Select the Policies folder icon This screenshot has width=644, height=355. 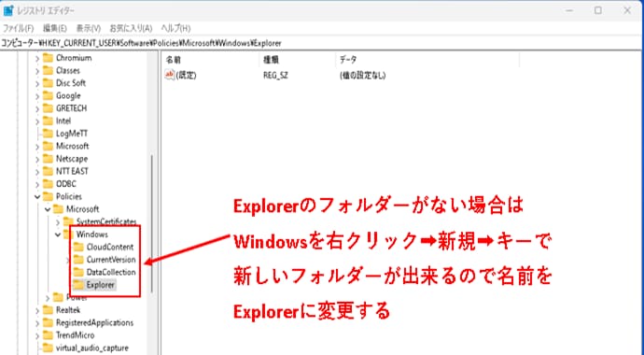[49, 196]
